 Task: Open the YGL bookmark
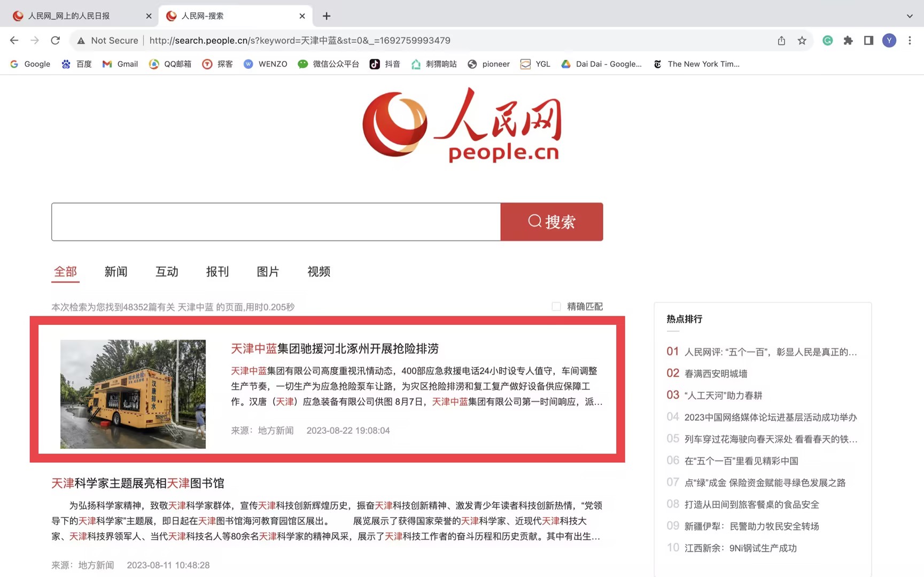pyautogui.click(x=535, y=64)
